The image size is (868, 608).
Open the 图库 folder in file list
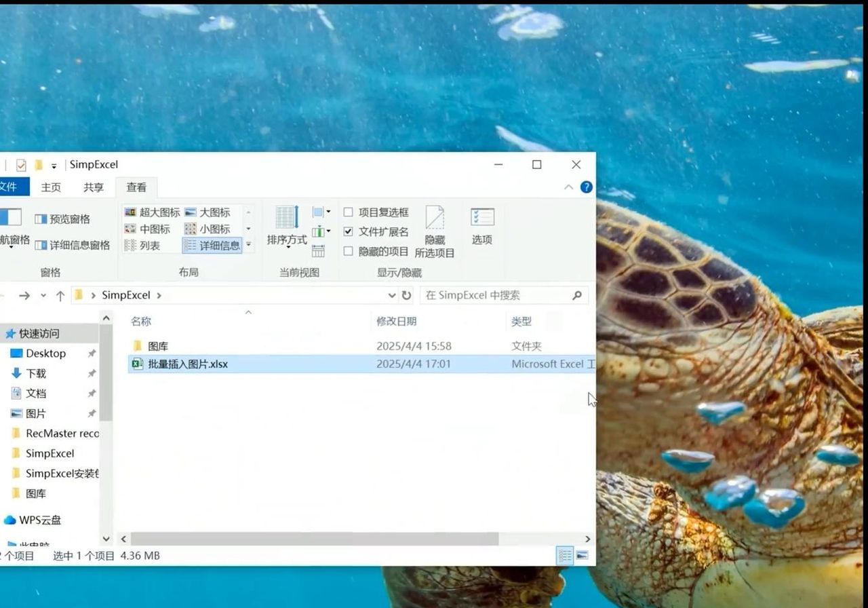click(158, 346)
